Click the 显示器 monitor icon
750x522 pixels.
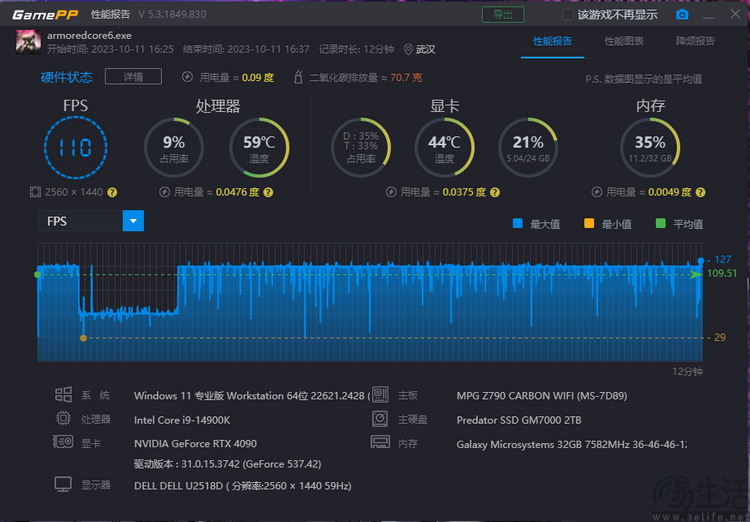(x=63, y=484)
